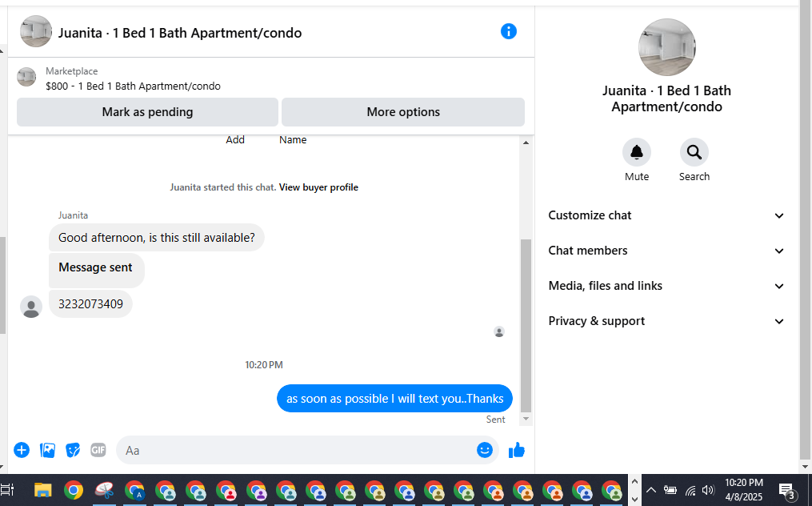Open the emoji picker in the message box
This screenshot has width=812, height=506.
pyautogui.click(x=484, y=450)
